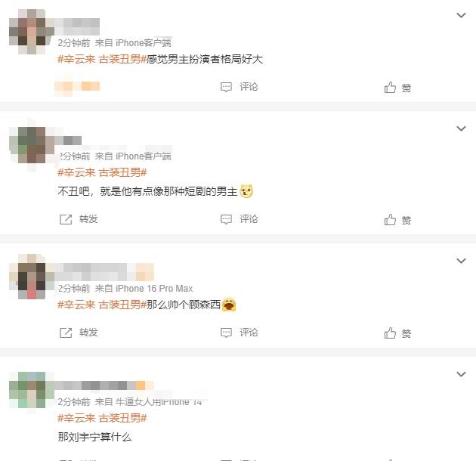Image resolution: width=476 pixels, height=461 pixels.
Task: Open the chevron dropdown on the 刘宇宁 post
Action: coord(461,374)
